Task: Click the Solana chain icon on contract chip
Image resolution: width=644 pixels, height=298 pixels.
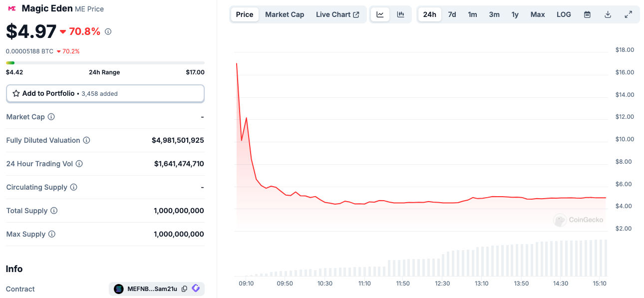Action: (118, 289)
